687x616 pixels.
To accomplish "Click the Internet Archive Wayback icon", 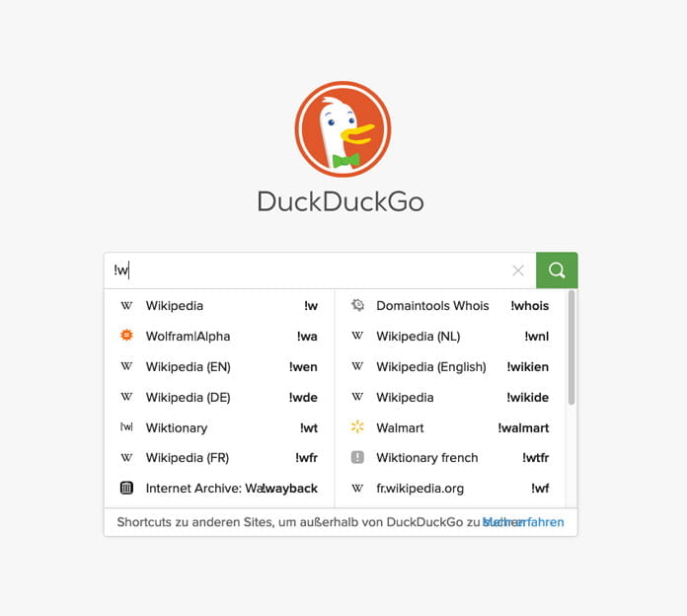I will point(126,488).
